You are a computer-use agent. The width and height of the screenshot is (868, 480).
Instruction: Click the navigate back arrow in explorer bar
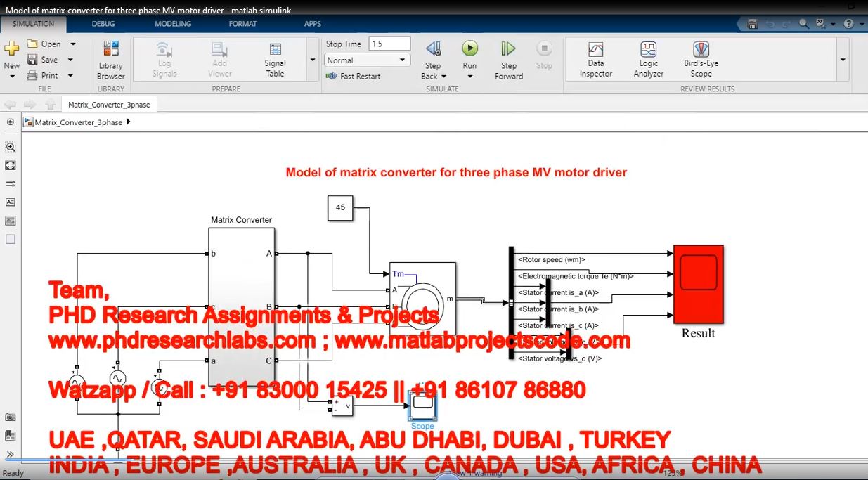coord(10,105)
